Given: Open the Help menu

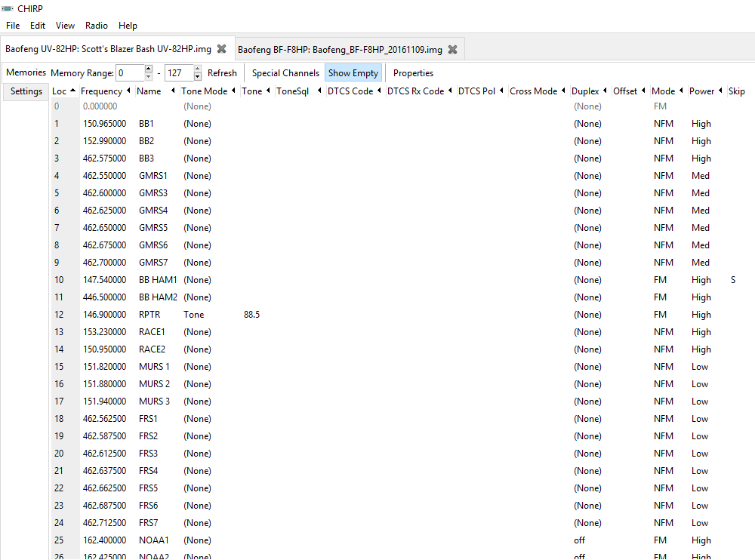Looking at the screenshot, I should coord(128,26).
